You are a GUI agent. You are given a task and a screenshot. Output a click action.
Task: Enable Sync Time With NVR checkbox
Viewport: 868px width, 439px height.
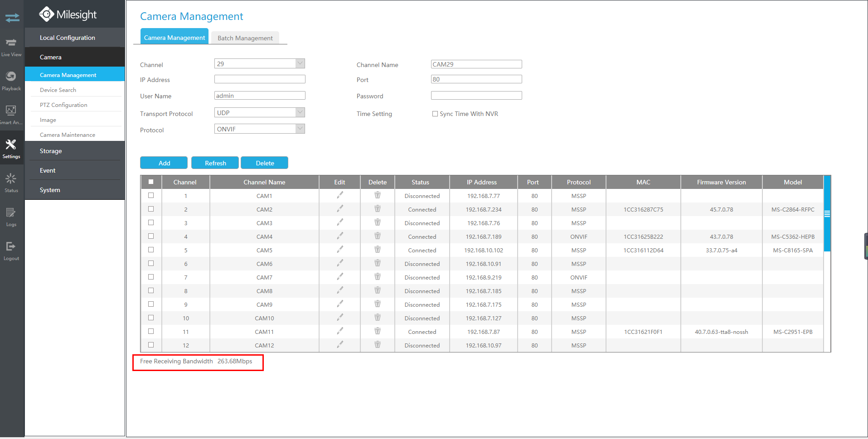[x=435, y=114]
